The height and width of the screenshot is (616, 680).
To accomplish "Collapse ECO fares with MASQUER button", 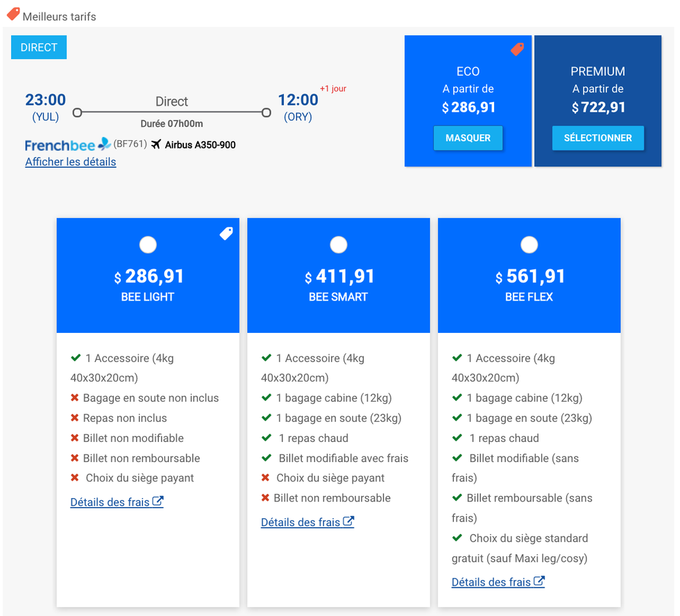I will point(468,138).
